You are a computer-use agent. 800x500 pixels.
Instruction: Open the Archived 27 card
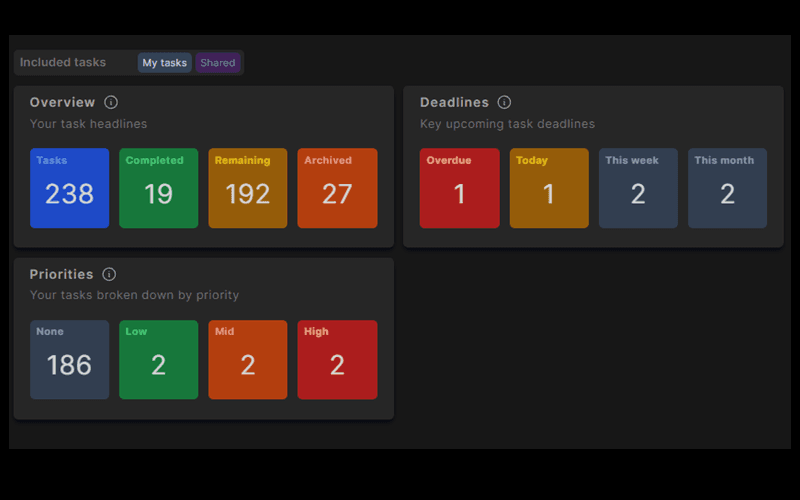(337, 188)
